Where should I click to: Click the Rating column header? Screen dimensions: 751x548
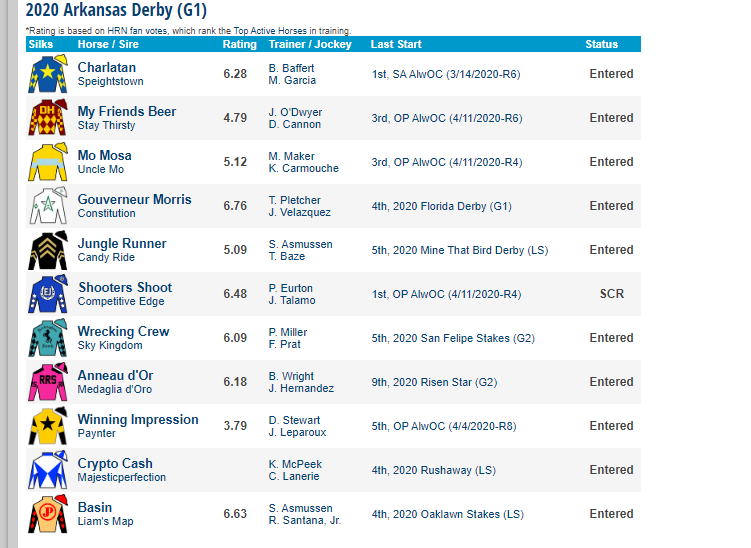(x=239, y=45)
